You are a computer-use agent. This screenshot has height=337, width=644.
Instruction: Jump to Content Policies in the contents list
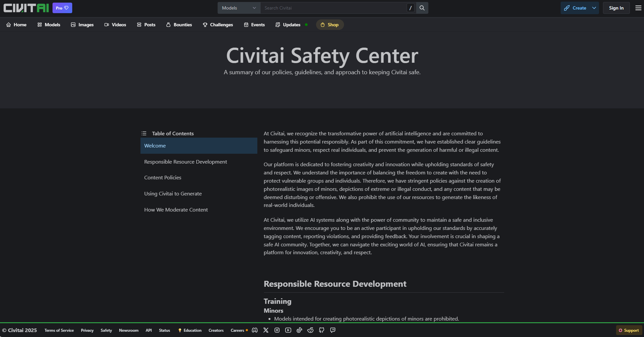[163, 178]
